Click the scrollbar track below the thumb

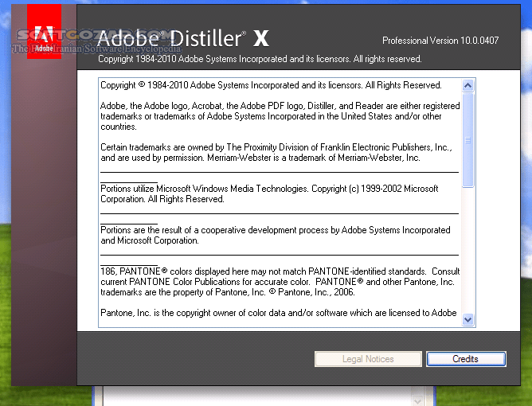pyautogui.click(x=467, y=250)
